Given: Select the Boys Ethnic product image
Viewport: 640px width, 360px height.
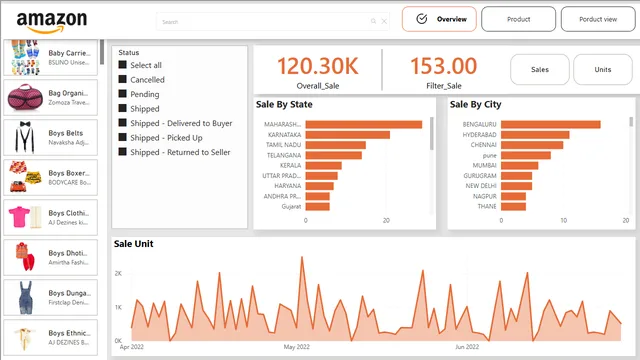Looking at the screenshot, I should tap(24, 338).
